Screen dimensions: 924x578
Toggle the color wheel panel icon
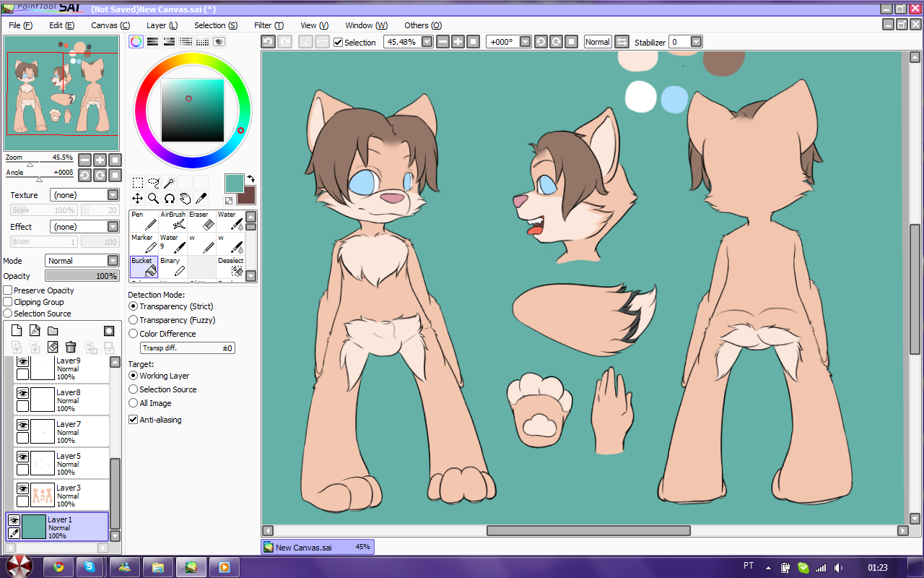[136, 42]
